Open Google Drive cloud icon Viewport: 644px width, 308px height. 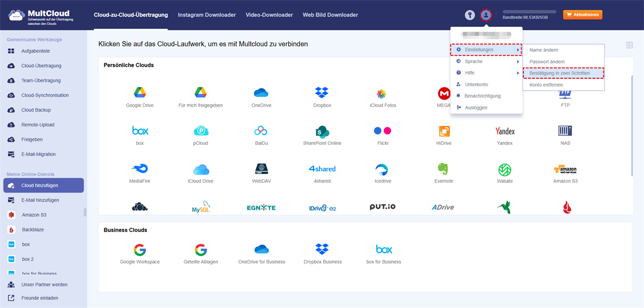(140, 93)
